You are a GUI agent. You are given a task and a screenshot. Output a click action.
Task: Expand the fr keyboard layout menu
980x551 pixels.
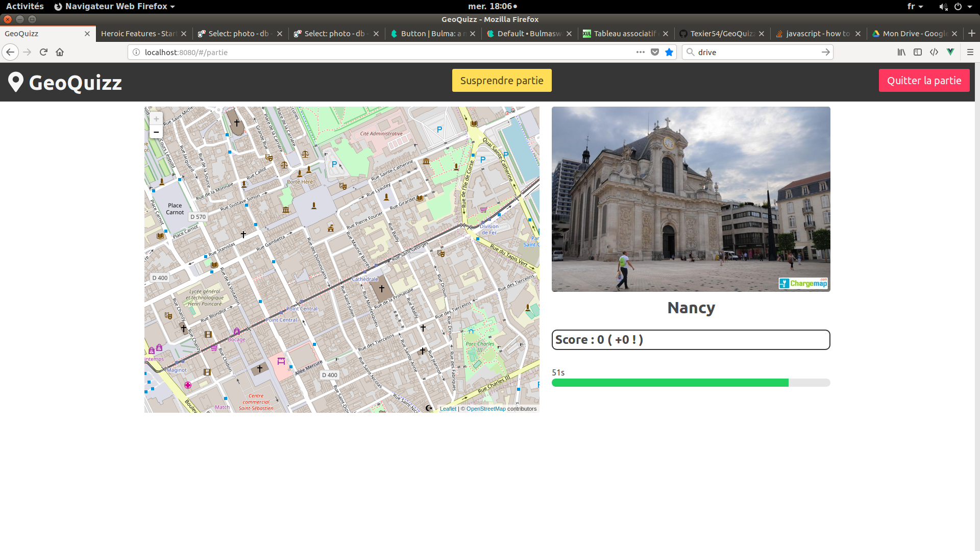pyautogui.click(x=915, y=7)
